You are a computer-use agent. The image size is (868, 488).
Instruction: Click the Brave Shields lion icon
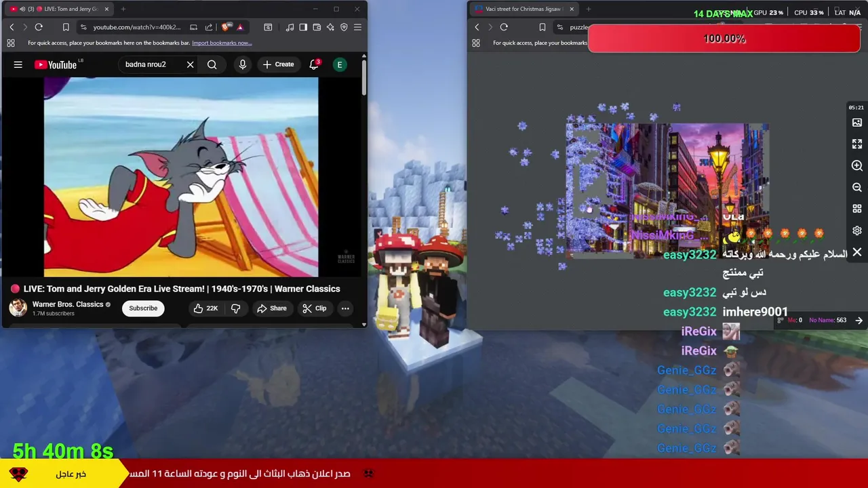click(226, 27)
